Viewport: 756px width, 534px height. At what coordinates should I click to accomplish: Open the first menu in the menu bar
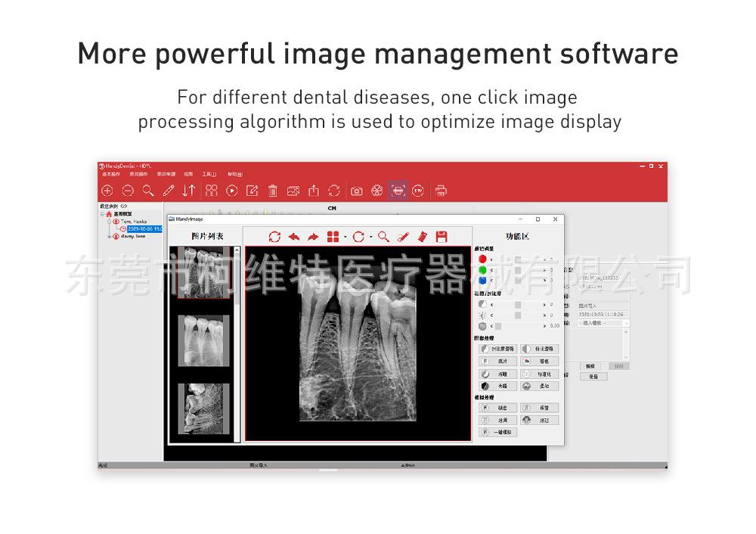[x=111, y=174]
